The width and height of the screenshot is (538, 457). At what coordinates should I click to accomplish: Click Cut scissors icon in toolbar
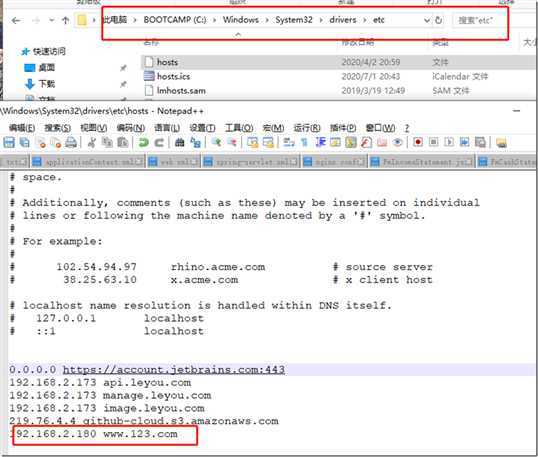(91, 142)
